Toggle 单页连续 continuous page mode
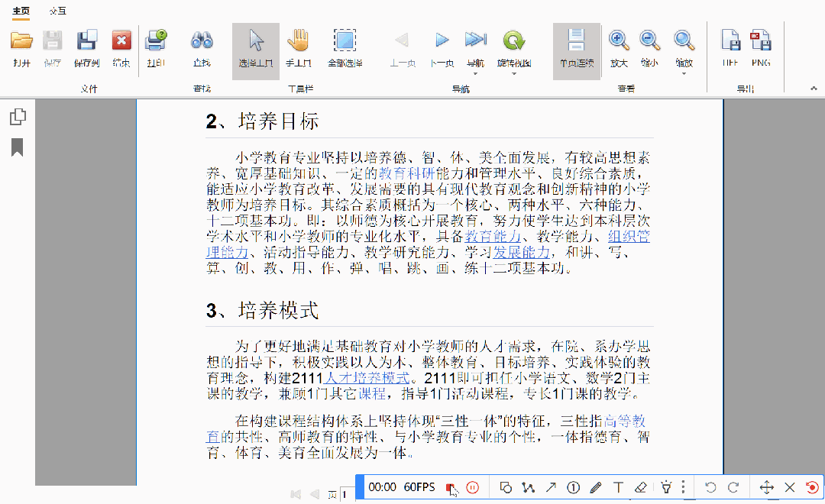The width and height of the screenshot is (825, 504). click(577, 51)
